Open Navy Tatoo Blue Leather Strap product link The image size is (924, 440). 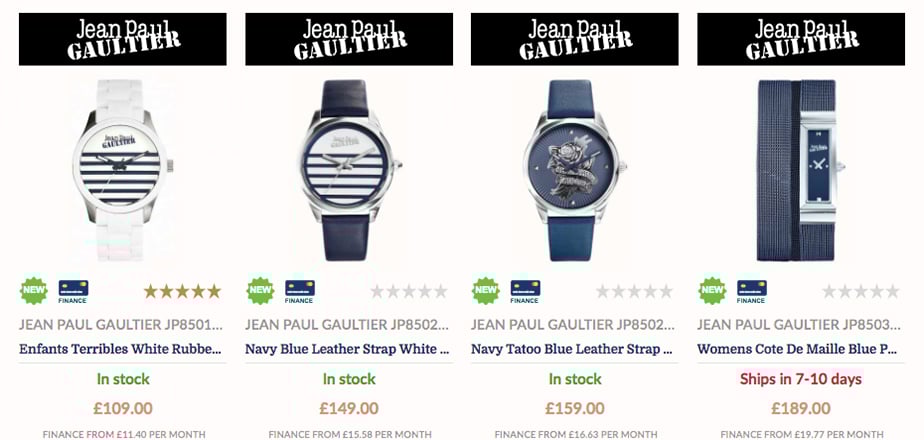pos(572,349)
